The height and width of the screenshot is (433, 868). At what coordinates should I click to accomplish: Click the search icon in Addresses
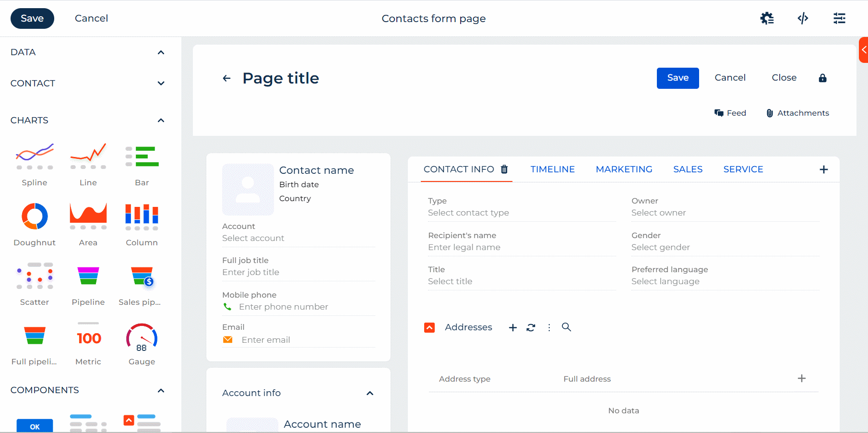pos(566,327)
